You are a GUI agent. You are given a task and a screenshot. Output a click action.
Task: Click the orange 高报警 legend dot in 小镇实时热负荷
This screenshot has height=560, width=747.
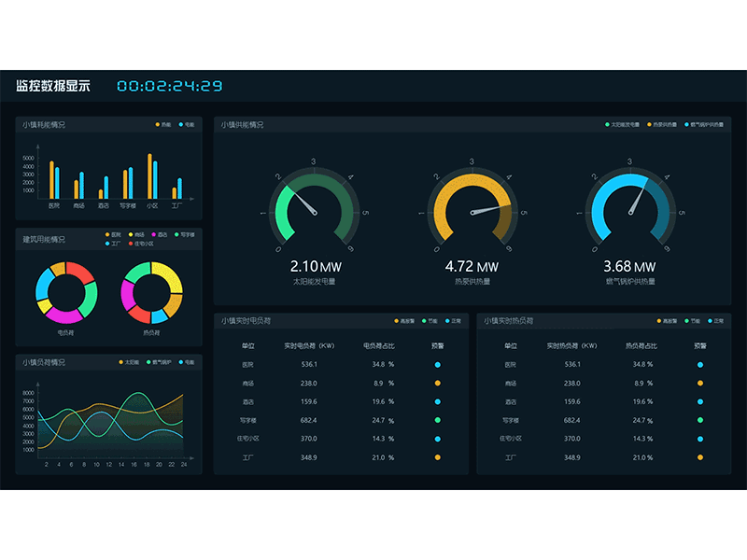(657, 320)
